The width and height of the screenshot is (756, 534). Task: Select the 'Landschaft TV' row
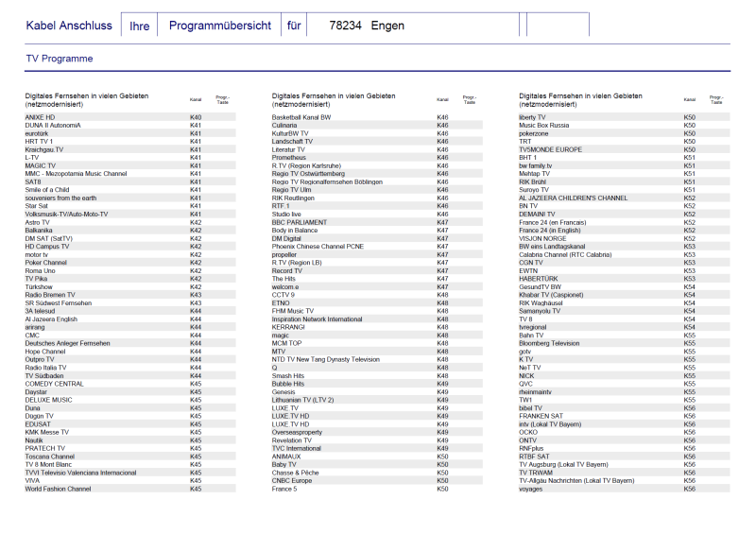pos(377,142)
